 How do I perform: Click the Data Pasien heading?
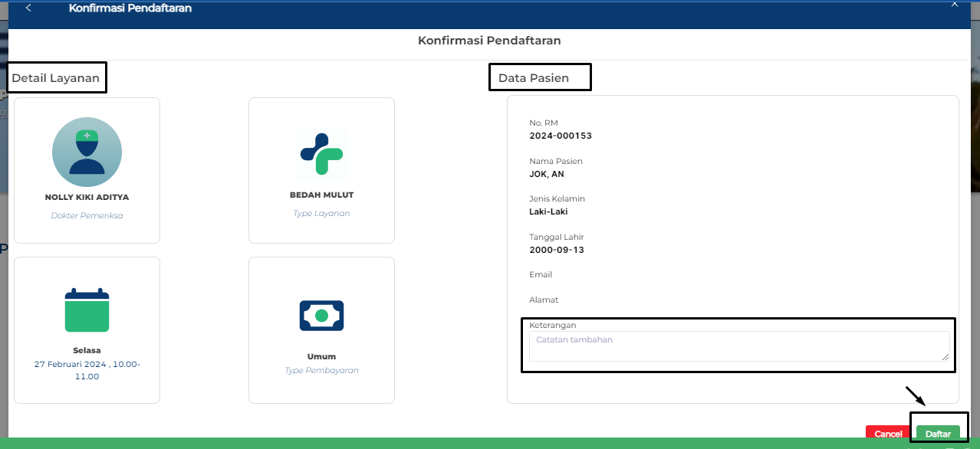tap(534, 78)
